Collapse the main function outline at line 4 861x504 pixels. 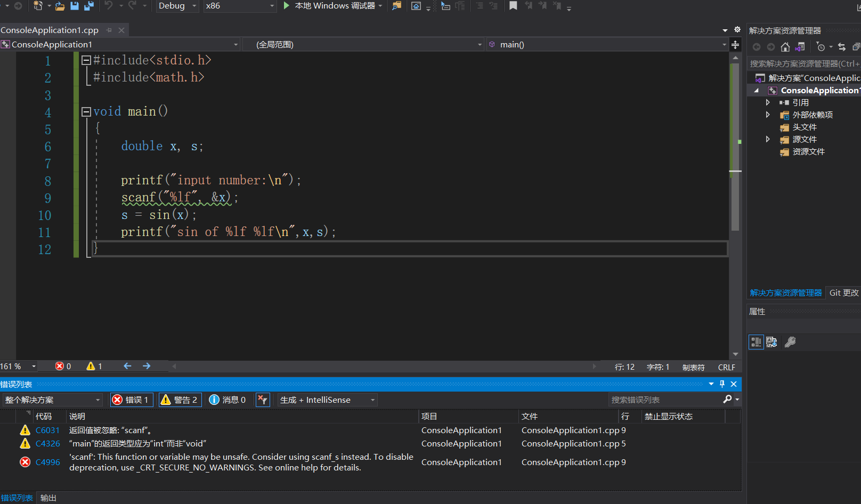tap(86, 112)
